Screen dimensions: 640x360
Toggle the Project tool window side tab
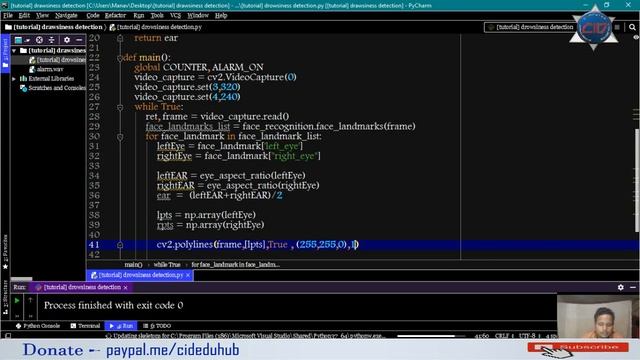tap(5, 54)
